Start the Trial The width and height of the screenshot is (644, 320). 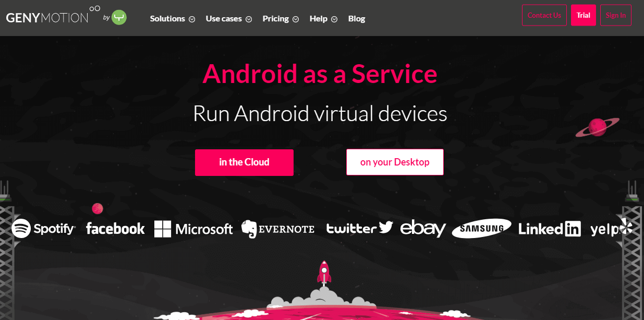click(584, 15)
